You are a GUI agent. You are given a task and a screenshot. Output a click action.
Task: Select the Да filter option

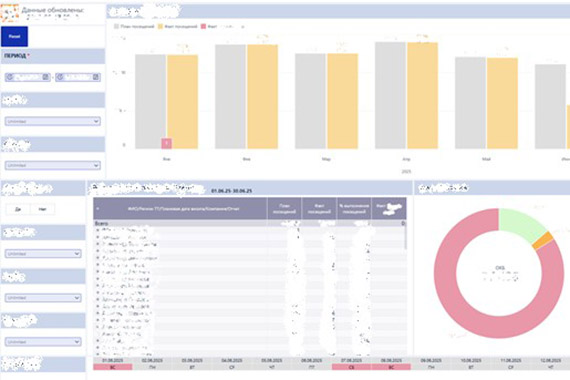pyautogui.click(x=18, y=209)
